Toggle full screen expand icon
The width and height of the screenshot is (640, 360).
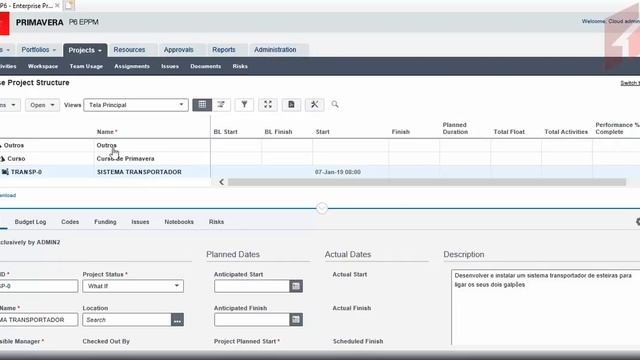[268, 105]
